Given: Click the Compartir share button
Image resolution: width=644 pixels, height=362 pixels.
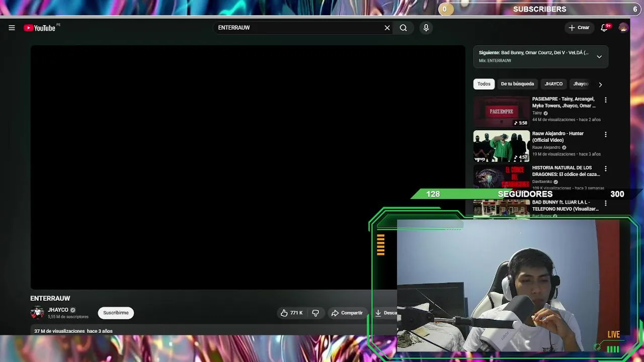Looking at the screenshot, I should click(x=347, y=313).
